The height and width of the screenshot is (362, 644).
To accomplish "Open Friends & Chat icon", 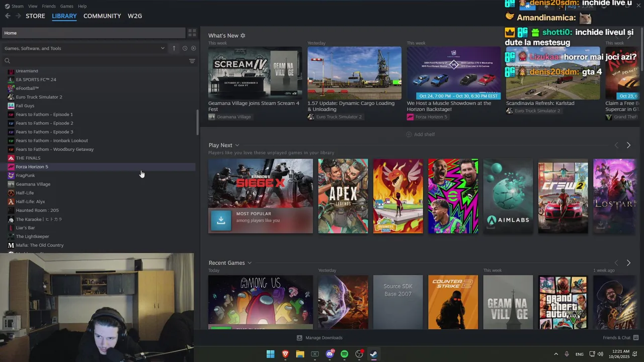I will click(x=636, y=338).
